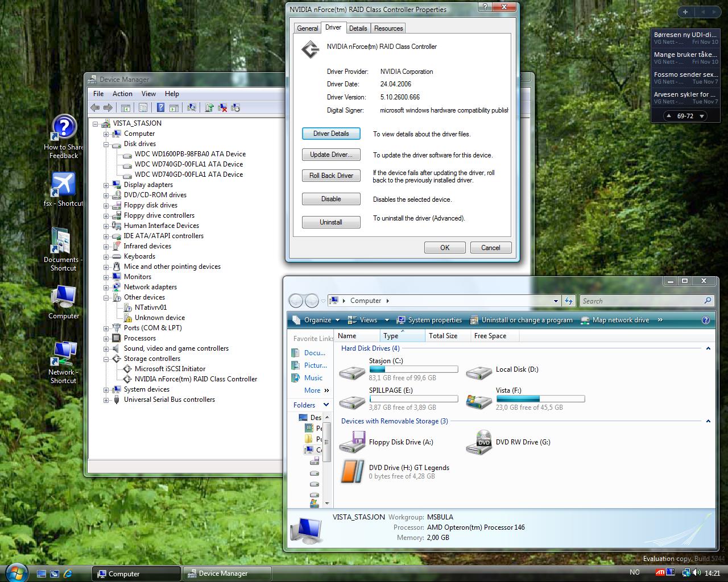
Task: Click the Driver Details button
Action: point(331,134)
